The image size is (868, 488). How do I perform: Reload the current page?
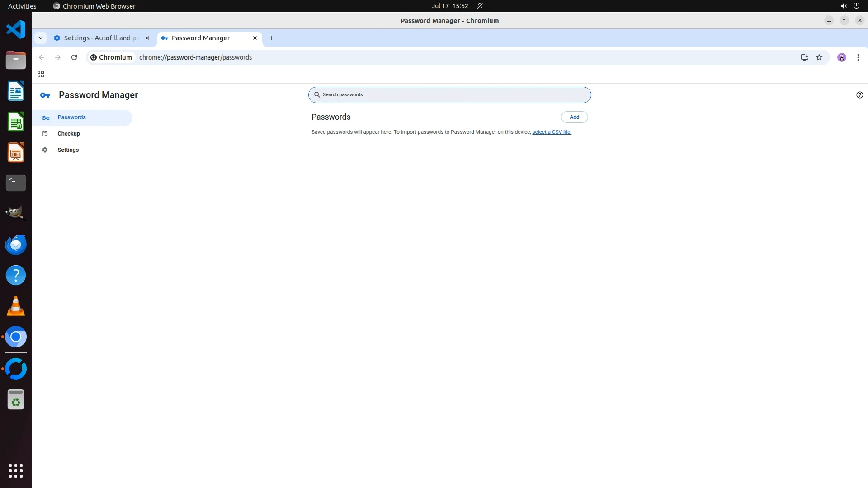[x=74, y=57]
